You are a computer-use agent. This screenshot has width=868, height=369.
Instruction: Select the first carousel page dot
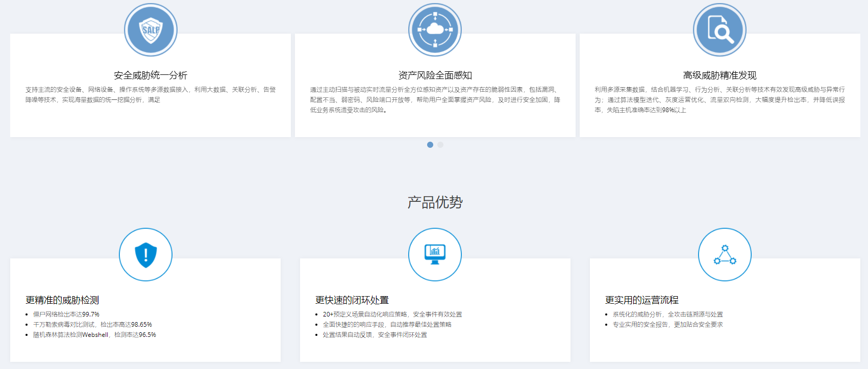430,145
